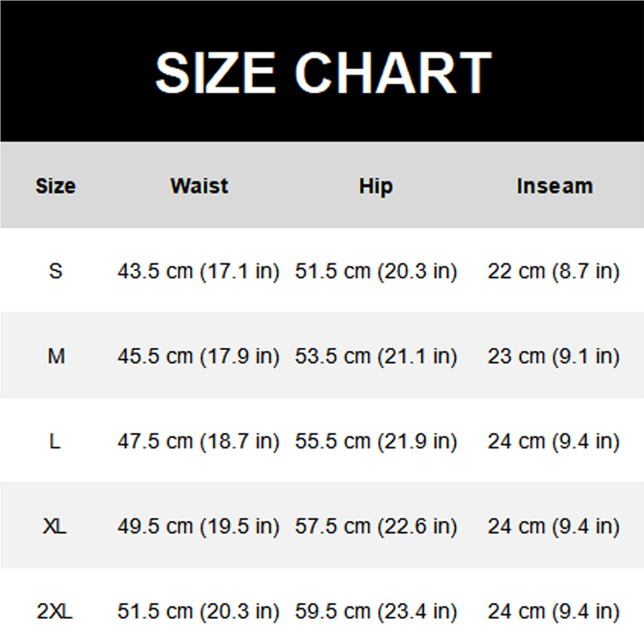
Task: Click inseam value 22 cm (8.7 in)
Action: pyautogui.click(x=554, y=271)
